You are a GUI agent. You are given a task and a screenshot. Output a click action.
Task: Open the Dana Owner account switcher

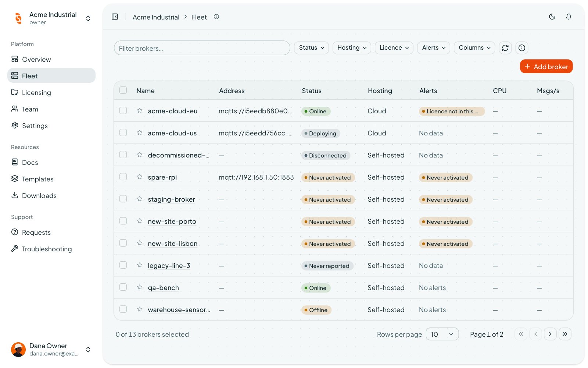(51, 349)
